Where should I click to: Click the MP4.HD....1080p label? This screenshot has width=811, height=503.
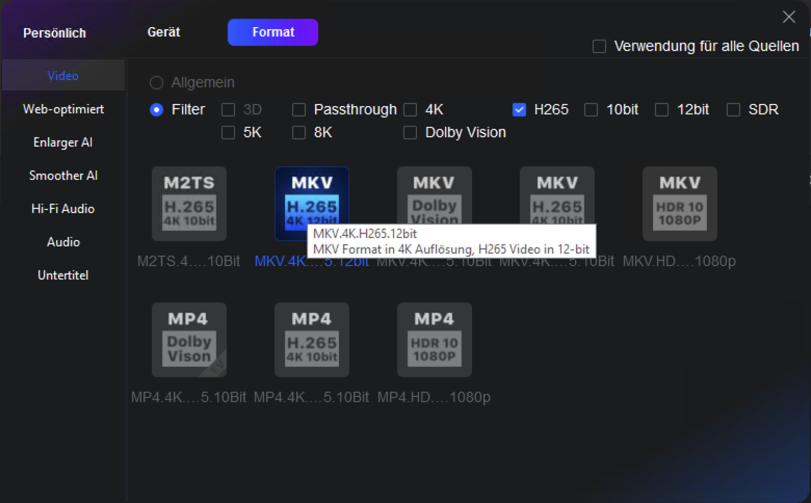tap(434, 397)
